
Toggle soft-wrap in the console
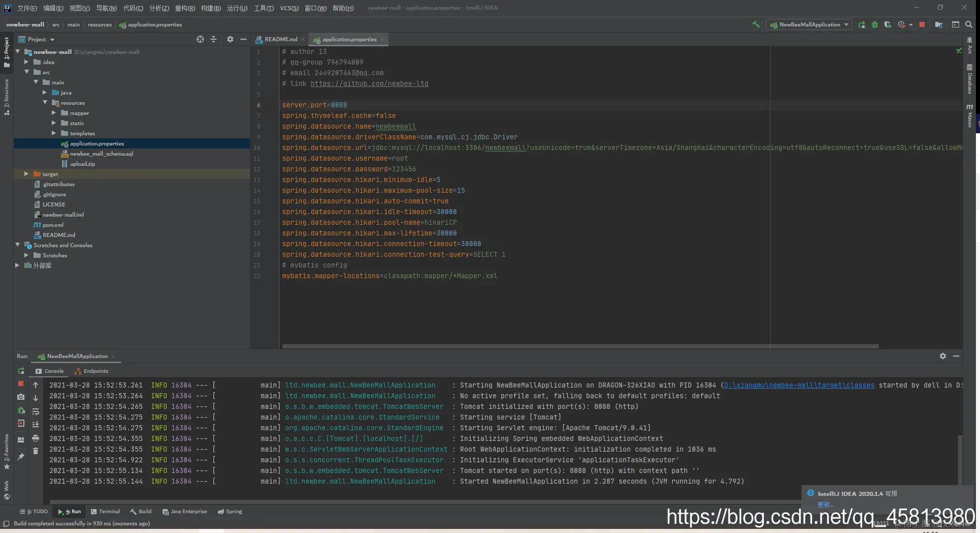coord(36,411)
